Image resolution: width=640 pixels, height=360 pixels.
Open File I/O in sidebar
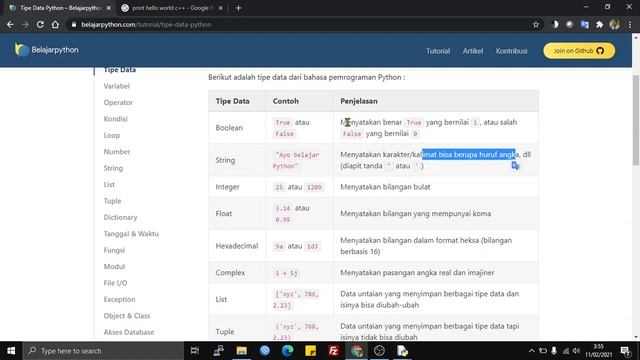point(115,283)
